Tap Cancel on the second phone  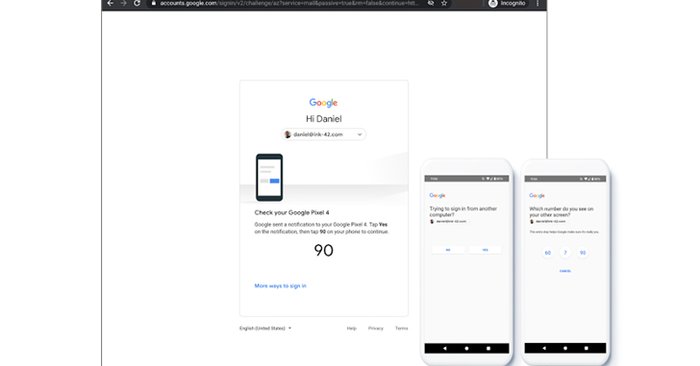pos(565,271)
